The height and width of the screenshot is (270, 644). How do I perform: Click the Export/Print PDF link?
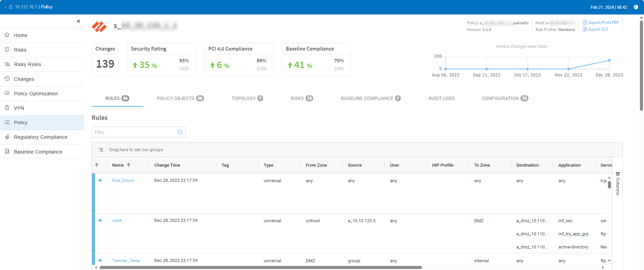(x=603, y=23)
